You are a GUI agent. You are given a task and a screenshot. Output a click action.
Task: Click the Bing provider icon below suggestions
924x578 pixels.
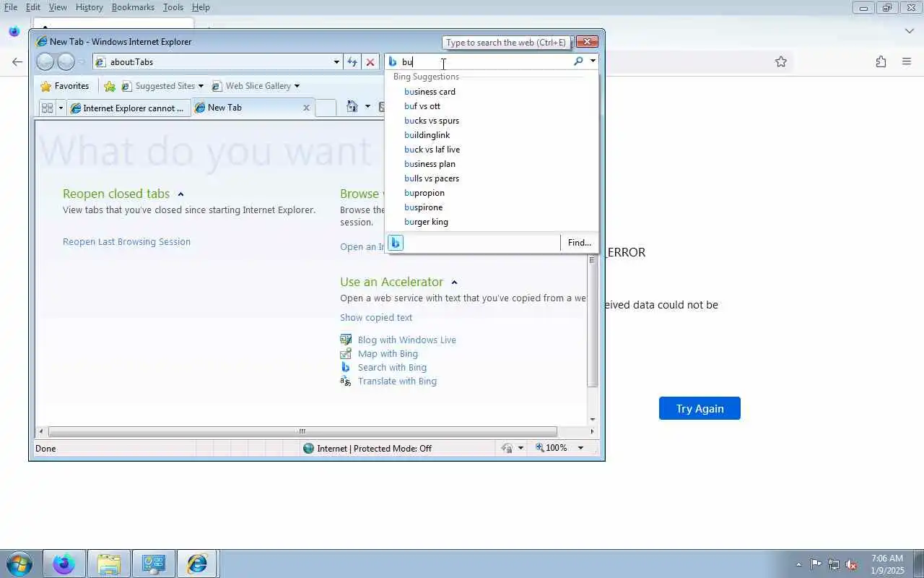pos(396,243)
